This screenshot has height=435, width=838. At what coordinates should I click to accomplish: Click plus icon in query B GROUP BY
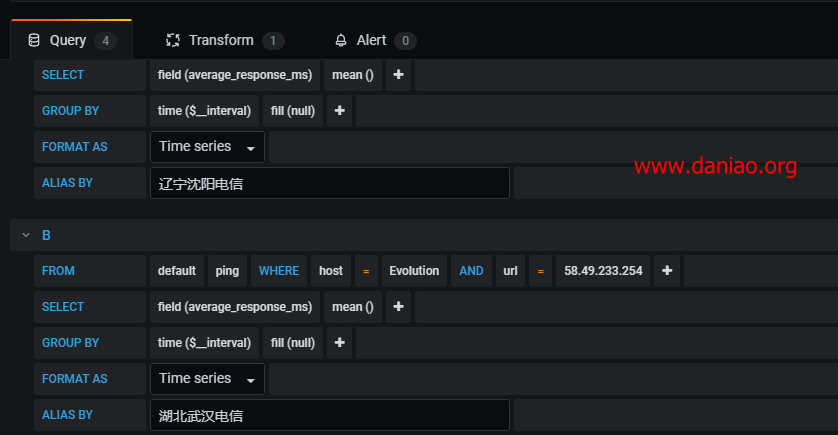339,343
